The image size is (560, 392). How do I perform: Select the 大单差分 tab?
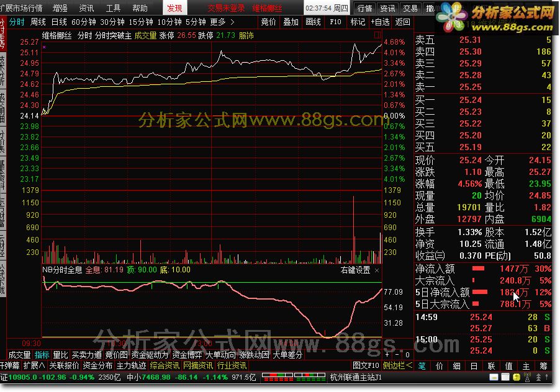click(288, 355)
